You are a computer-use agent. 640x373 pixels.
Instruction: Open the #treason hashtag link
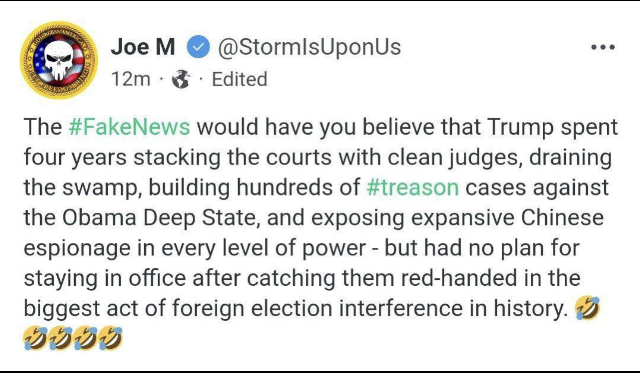coord(413,188)
